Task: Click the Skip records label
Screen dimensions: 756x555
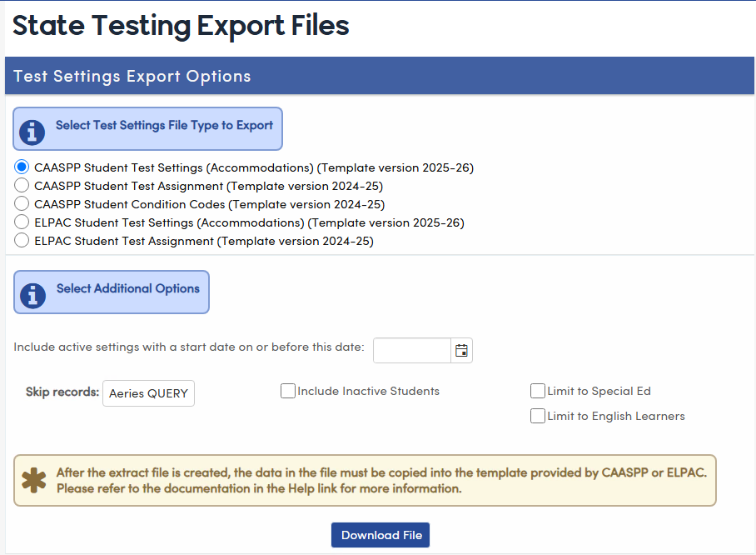Action: pyautogui.click(x=62, y=392)
